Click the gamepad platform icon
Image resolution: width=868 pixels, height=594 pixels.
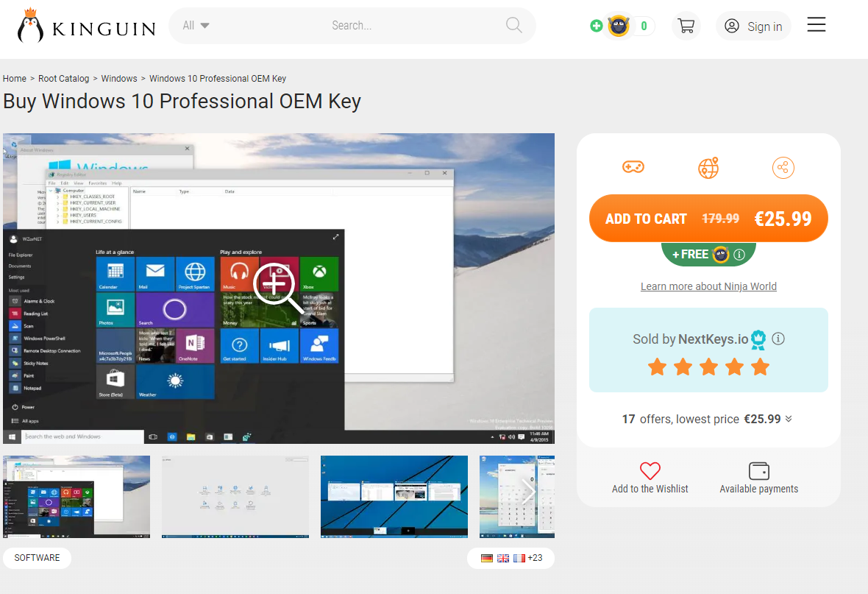[x=633, y=167]
